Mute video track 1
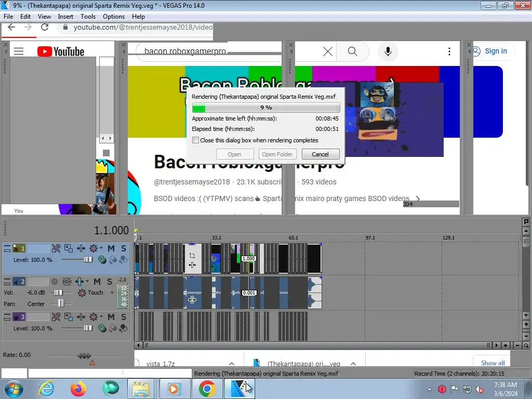 pyautogui.click(x=111, y=248)
